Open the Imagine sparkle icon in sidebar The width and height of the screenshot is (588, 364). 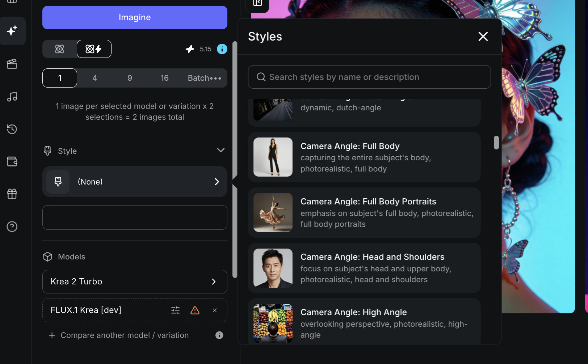click(12, 31)
